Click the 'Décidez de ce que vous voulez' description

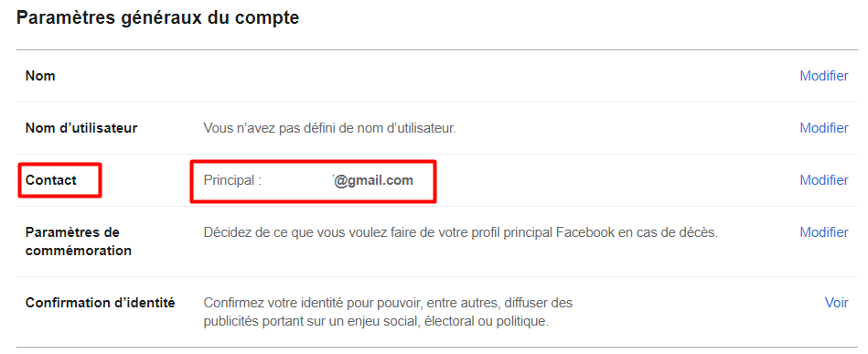[x=461, y=232]
